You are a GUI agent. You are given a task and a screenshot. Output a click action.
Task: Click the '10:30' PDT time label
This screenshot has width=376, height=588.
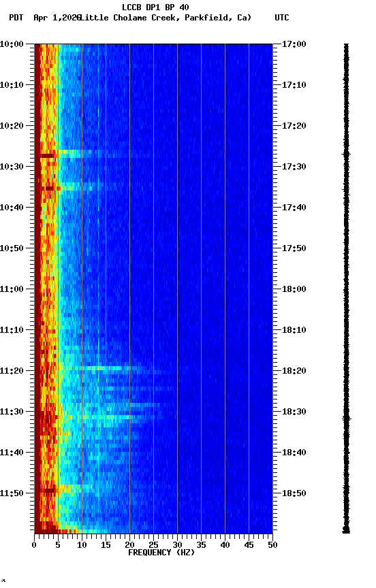[12, 167]
